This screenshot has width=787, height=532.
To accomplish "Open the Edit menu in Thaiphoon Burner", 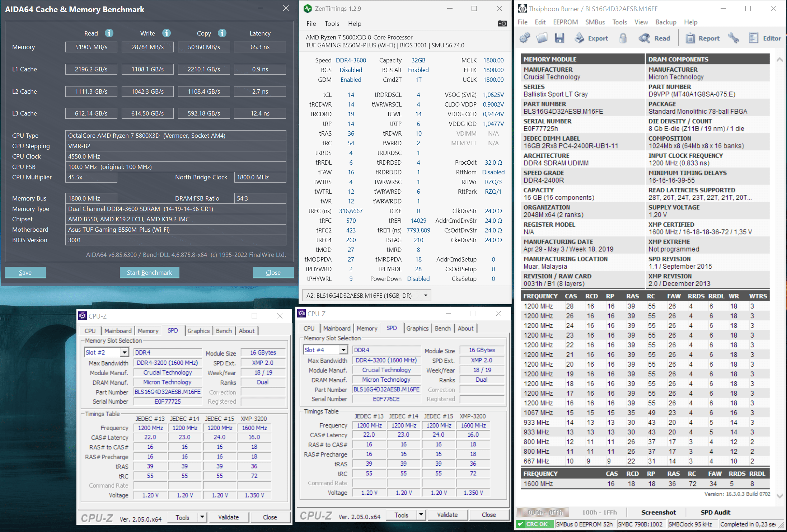I will coord(540,22).
